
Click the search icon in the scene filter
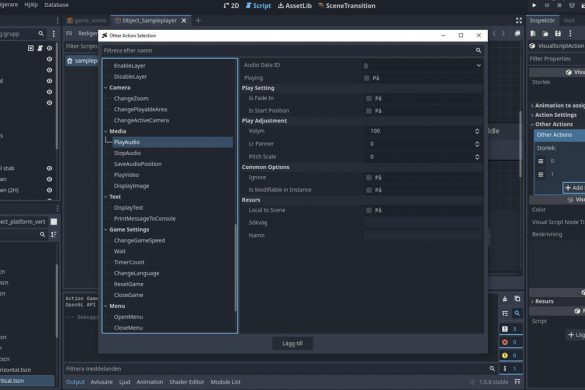click(41, 34)
